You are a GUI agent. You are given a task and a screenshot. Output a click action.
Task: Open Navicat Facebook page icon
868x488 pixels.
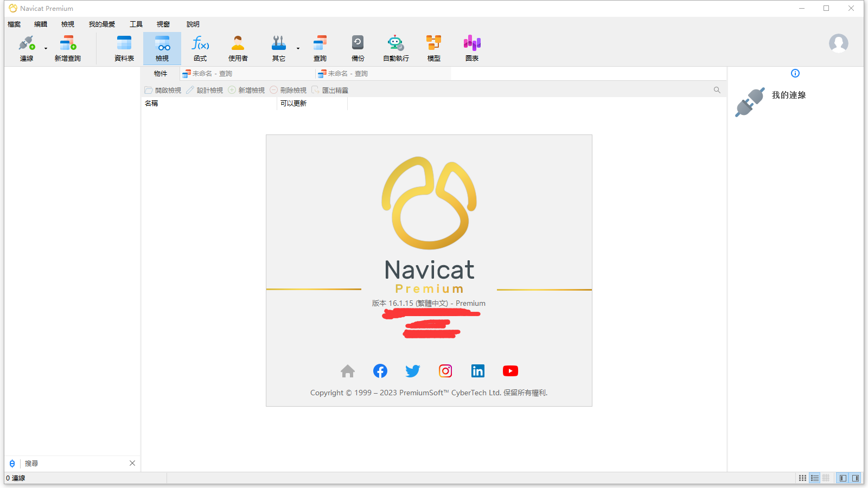[x=380, y=371]
